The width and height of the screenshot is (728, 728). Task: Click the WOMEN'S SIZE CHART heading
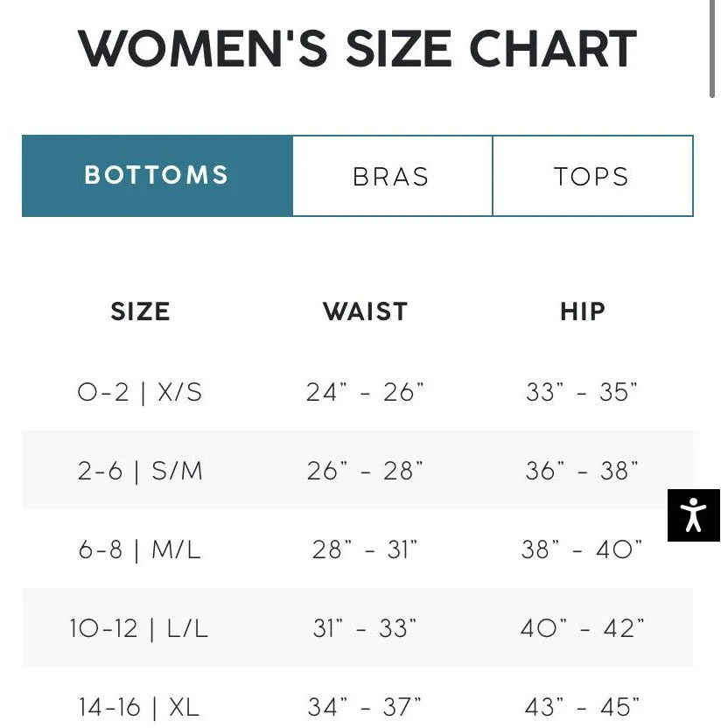pos(358,48)
